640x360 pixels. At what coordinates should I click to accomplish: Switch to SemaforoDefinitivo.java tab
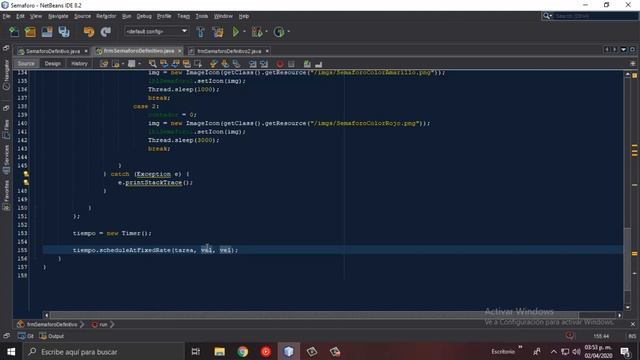click(x=53, y=51)
